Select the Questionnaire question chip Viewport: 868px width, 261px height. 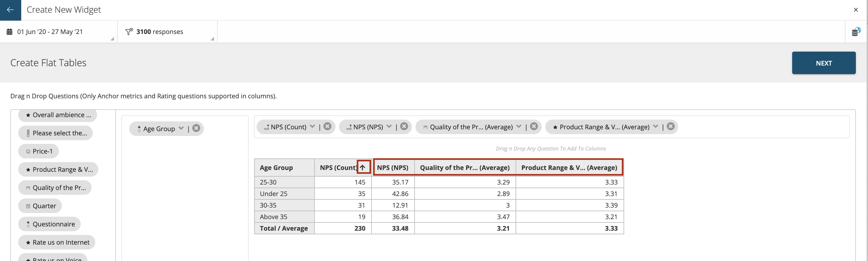pos(49,224)
